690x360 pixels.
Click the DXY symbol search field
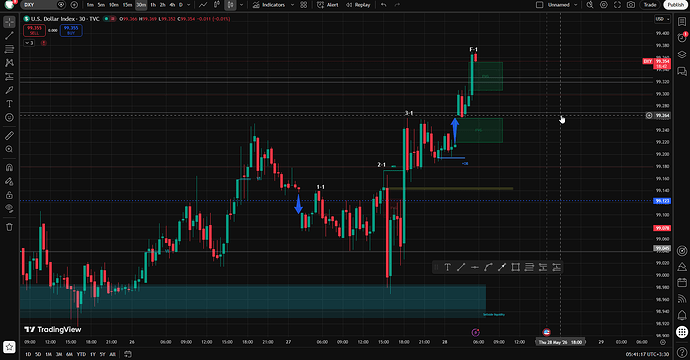[40, 5]
